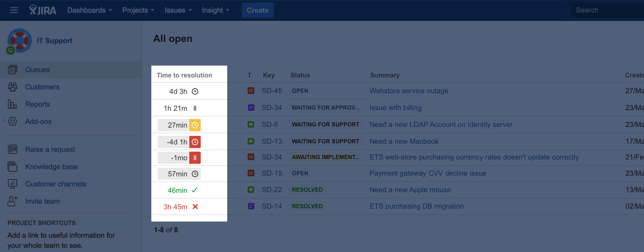
Task: Select Queues in the sidebar
Action: coord(38,70)
